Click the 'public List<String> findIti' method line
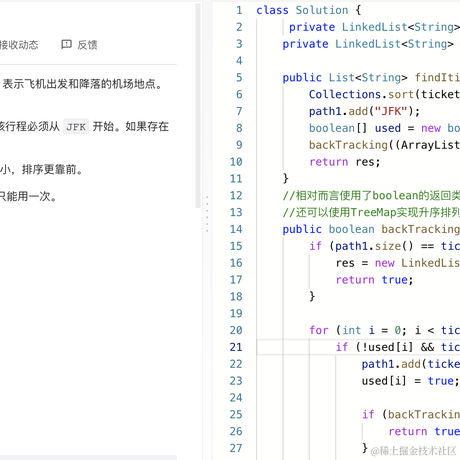460x460 pixels. [371, 78]
